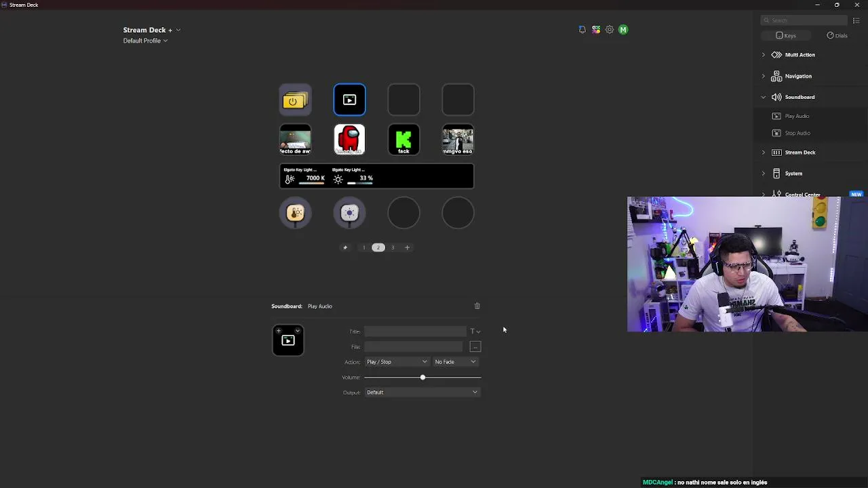Select the empty key slot in top-right corner
The width and height of the screenshot is (868, 488).
458,100
